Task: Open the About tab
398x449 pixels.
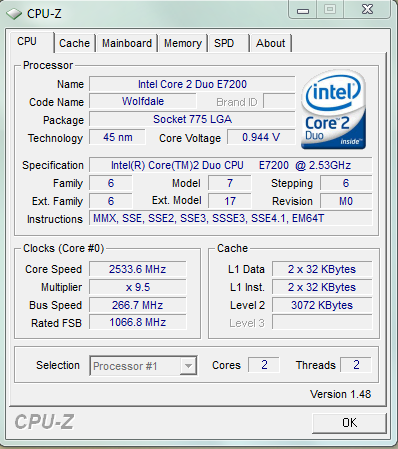Action: (271, 43)
